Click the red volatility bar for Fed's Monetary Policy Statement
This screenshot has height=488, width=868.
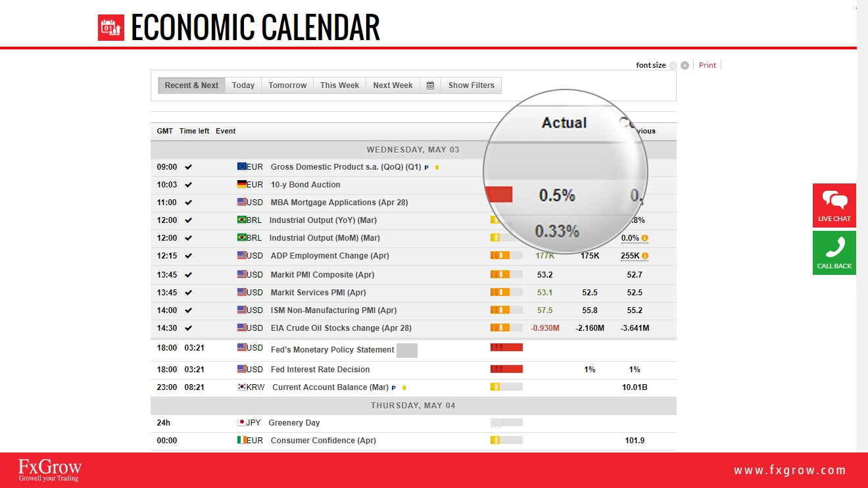coord(506,347)
